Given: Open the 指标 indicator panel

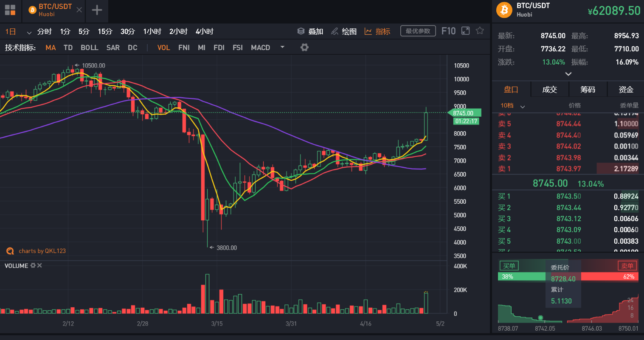Looking at the screenshot, I should (x=382, y=31).
